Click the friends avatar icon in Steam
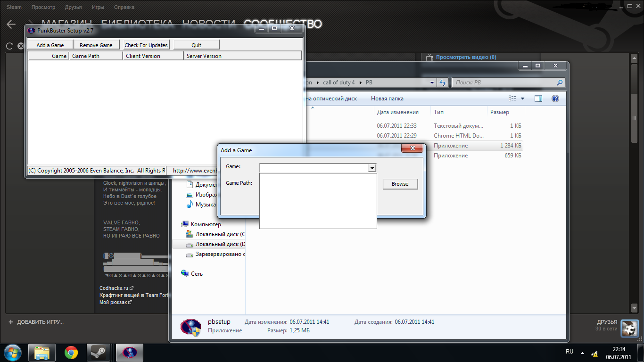644x362 pixels. coord(629,328)
